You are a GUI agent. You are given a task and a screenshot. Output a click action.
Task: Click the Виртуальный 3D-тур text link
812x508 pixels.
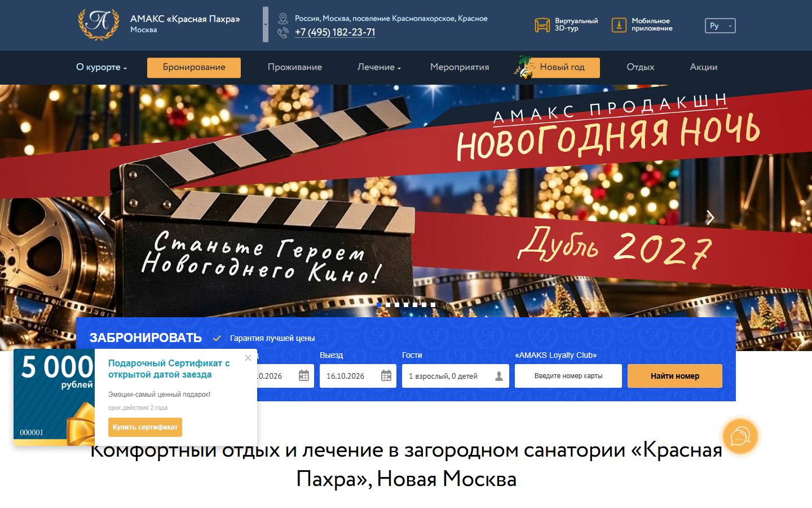(x=576, y=25)
